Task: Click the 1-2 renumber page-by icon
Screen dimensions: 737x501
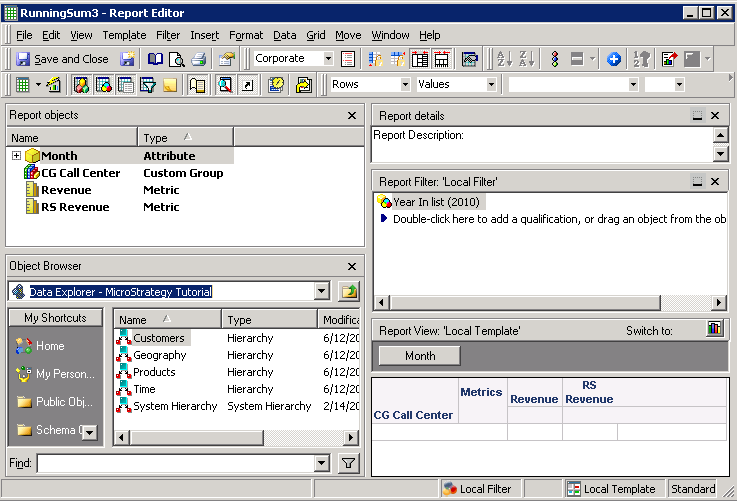Action: (x=641, y=59)
